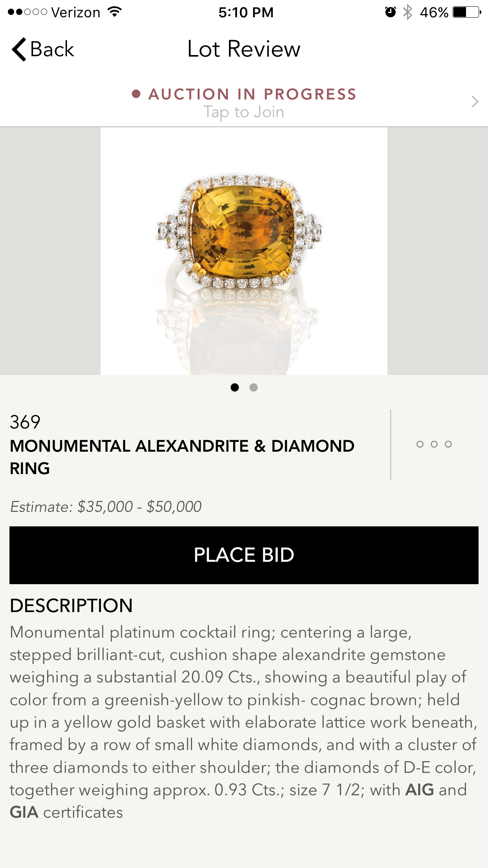Tap the alarm clock status icon

(390, 12)
